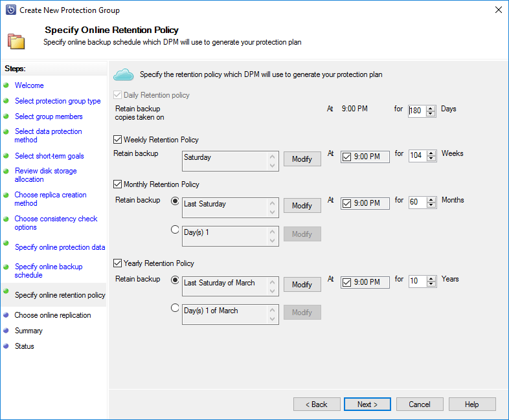Click blue bullet beside Choose online replication
The image size is (509, 420).
tap(6, 315)
